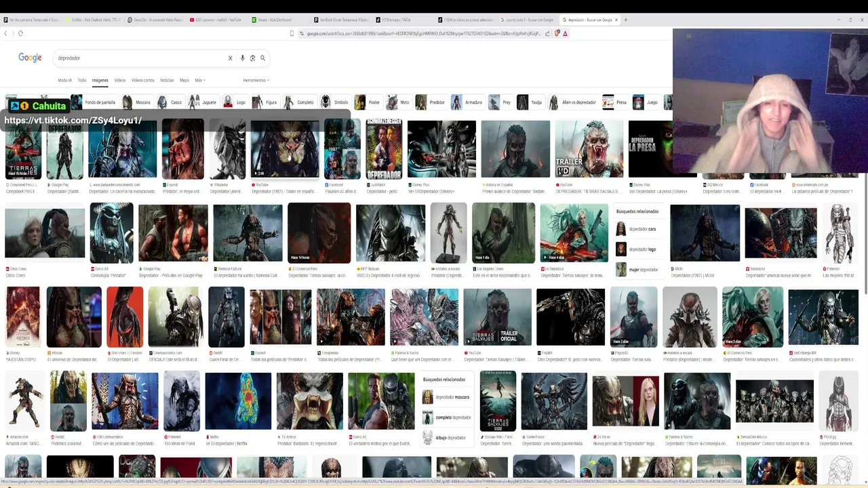The width and height of the screenshot is (868, 488).
Task: Select the Alien vs depredador filter chip
Action: pos(573,102)
